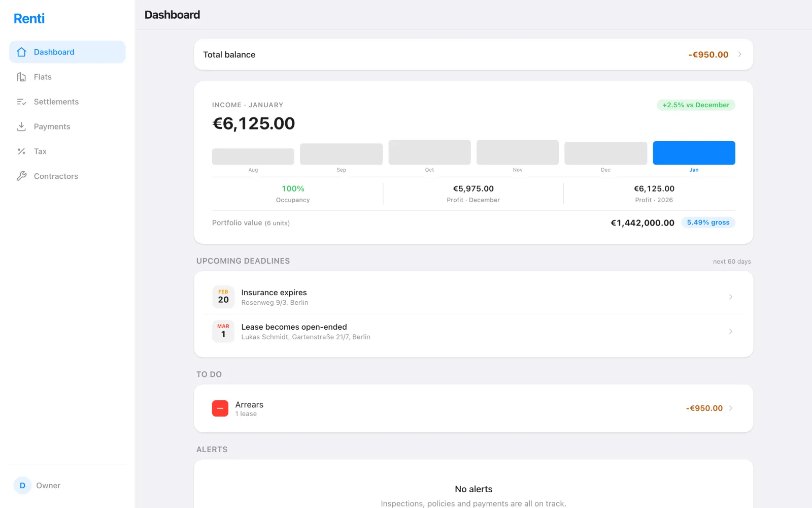This screenshot has width=812, height=508.
Task: Select the Aug income bar
Action: coord(253,156)
